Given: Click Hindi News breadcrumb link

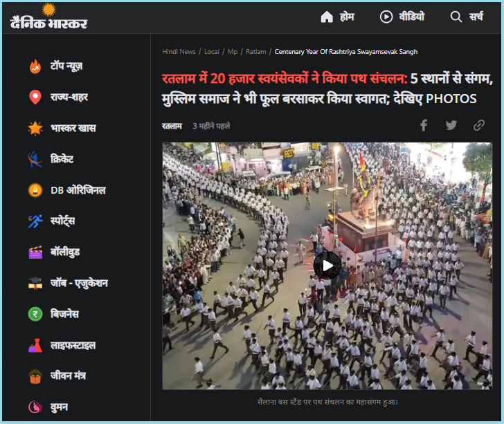Looking at the screenshot, I should (x=179, y=52).
